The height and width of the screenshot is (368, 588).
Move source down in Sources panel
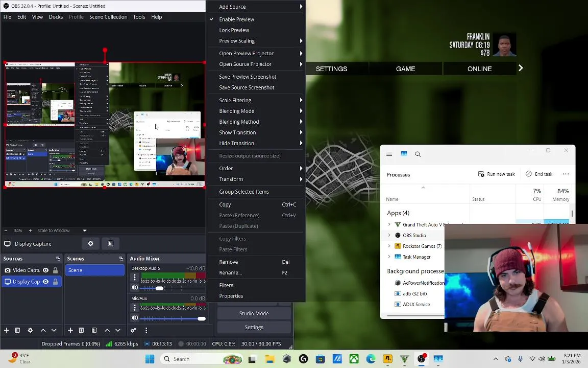tap(54, 331)
